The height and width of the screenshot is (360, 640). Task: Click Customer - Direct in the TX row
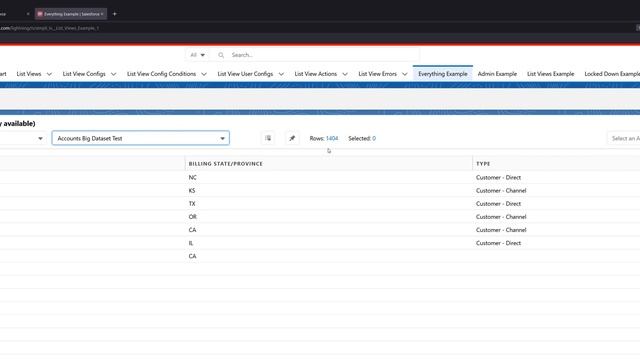498,204
